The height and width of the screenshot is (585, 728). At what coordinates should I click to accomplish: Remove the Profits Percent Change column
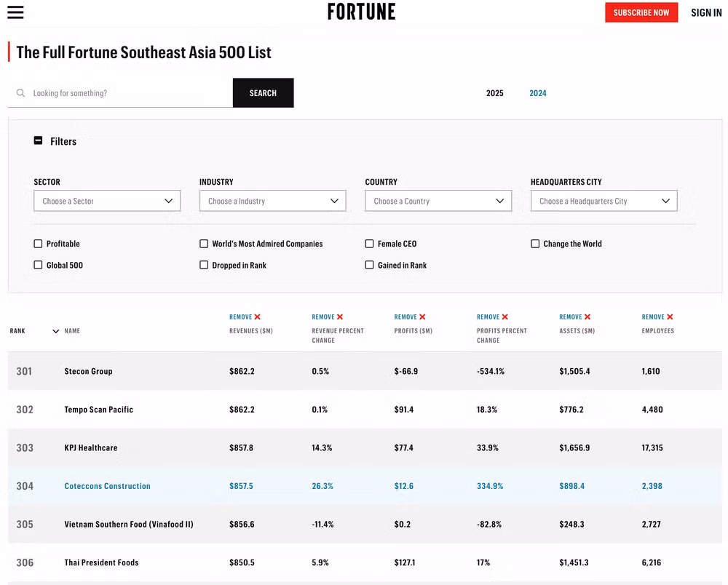point(493,317)
